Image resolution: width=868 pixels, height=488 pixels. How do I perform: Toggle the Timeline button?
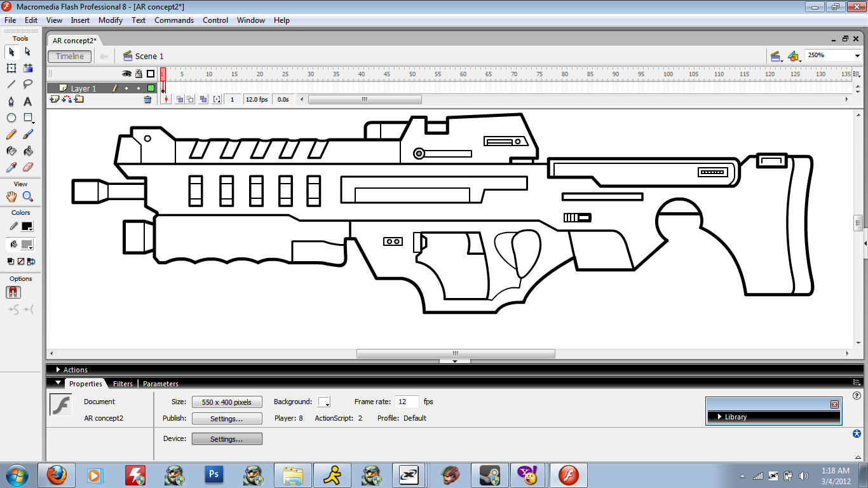click(x=70, y=56)
